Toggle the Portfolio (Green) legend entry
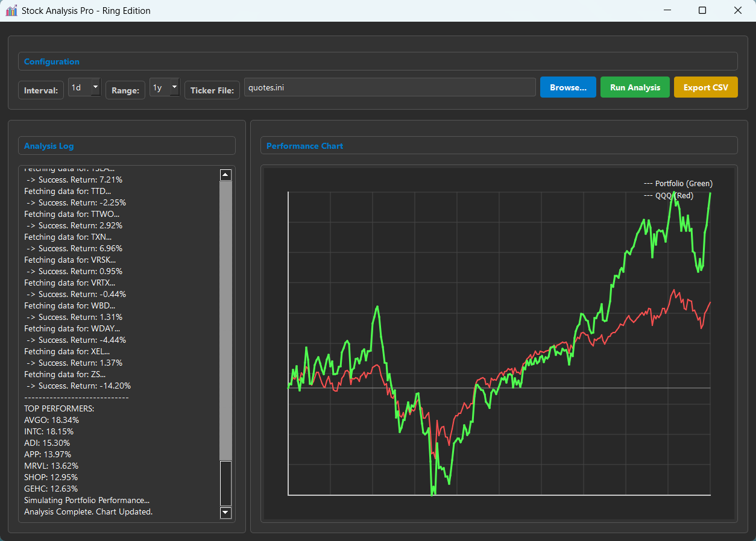Viewport: 756px width, 541px height. click(x=678, y=183)
